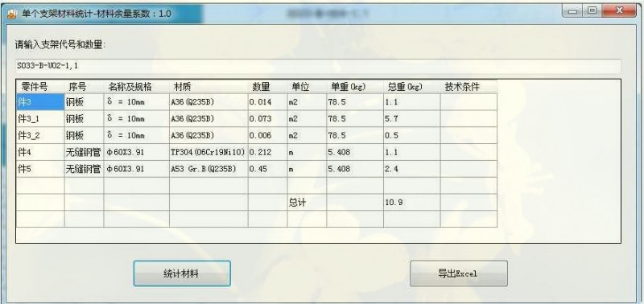The width and height of the screenshot is (644, 304).
Task: Select the 件5 cell
Action: [40, 169]
